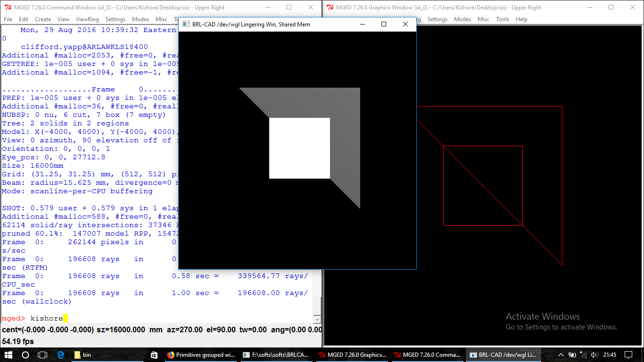This screenshot has width=644, height=362.
Task: Open the ViewRing menu in Command Window
Action: click(87, 19)
